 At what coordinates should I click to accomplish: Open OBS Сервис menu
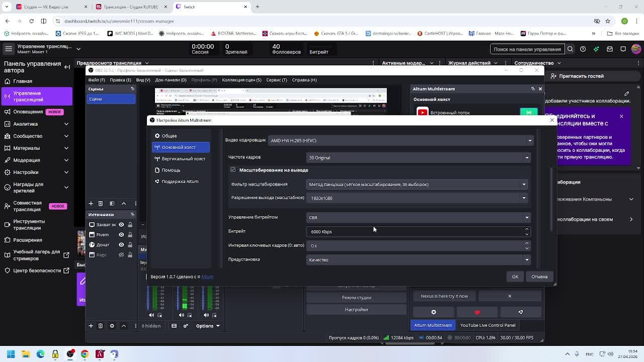[277, 80]
